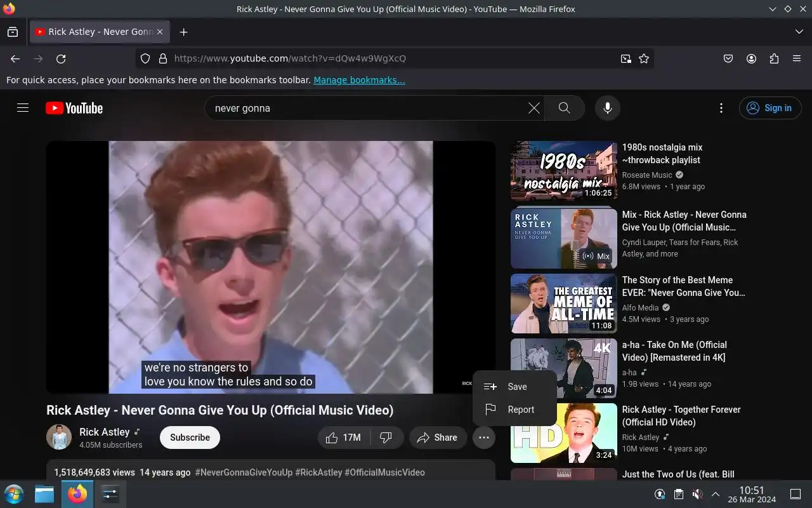812x508 pixels.
Task: Open Mix - Rick Astley playlist thumbnail
Action: coord(564,239)
